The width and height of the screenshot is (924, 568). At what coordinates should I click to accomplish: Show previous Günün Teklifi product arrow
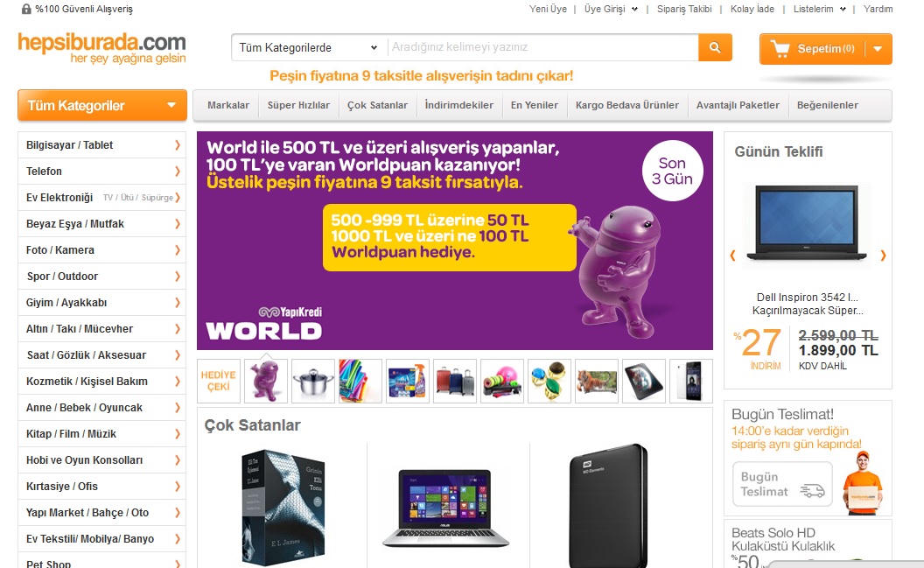[x=733, y=256]
